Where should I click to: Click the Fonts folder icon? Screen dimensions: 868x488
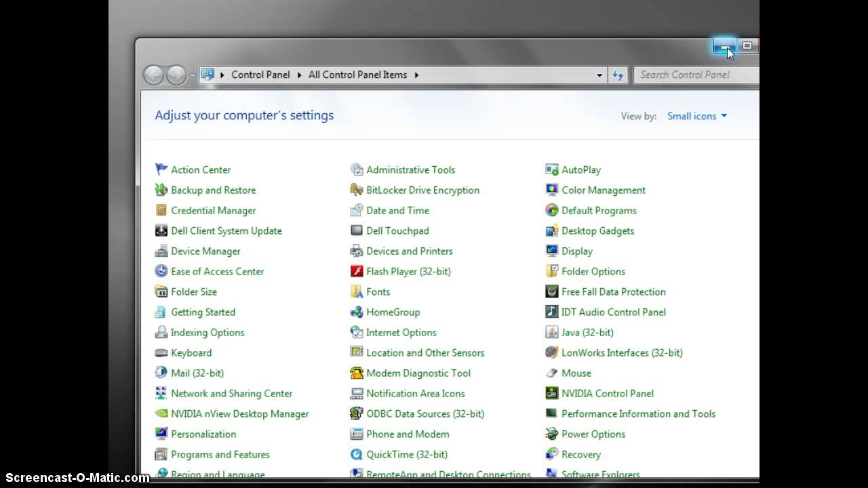(356, 291)
